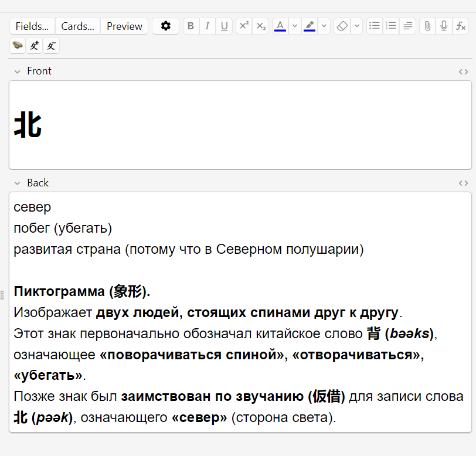Click the word север in Back field
The width and height of the screenshot is (476, 456).
click(x=32, y=207)
